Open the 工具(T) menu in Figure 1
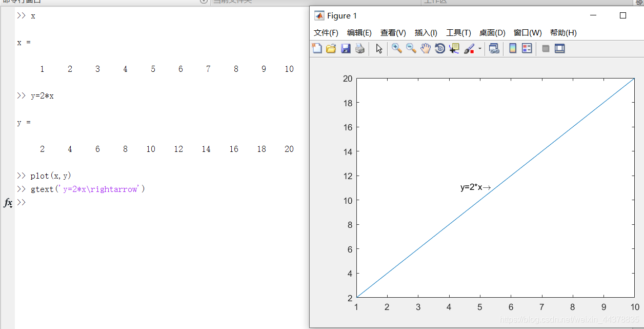This screenshot has width=644, height=329. click(x=458, y=33)
